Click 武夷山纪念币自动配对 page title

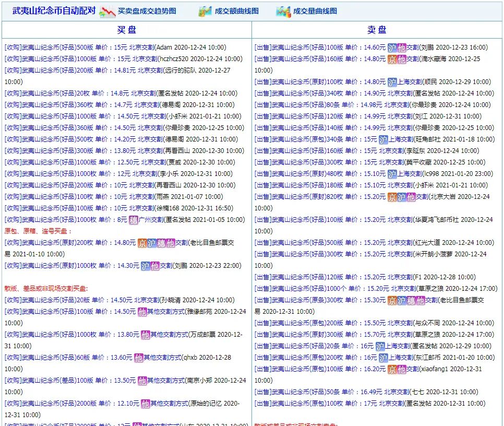tap(54, 10)
